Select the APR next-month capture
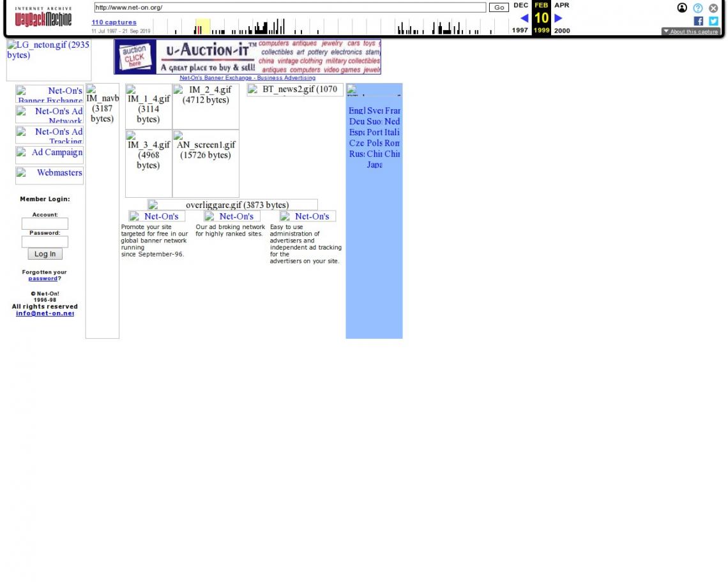The width and height of the screenshot is (728, 582). point(561,5)
